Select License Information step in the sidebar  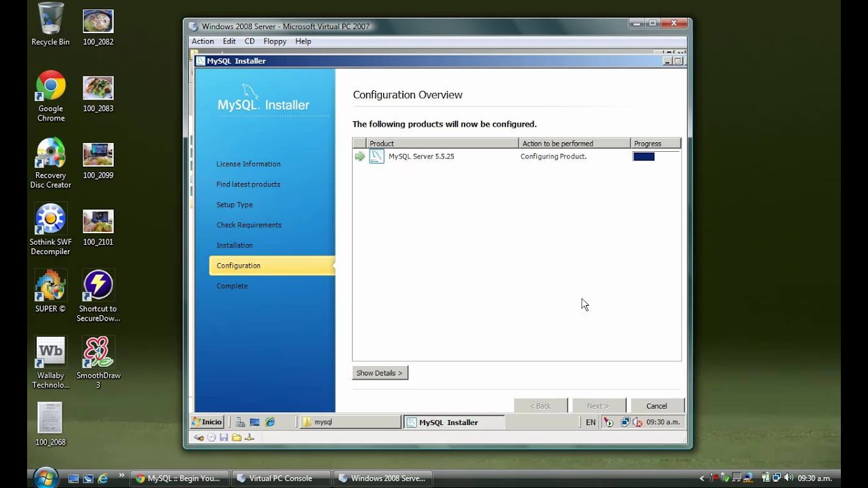248,164
